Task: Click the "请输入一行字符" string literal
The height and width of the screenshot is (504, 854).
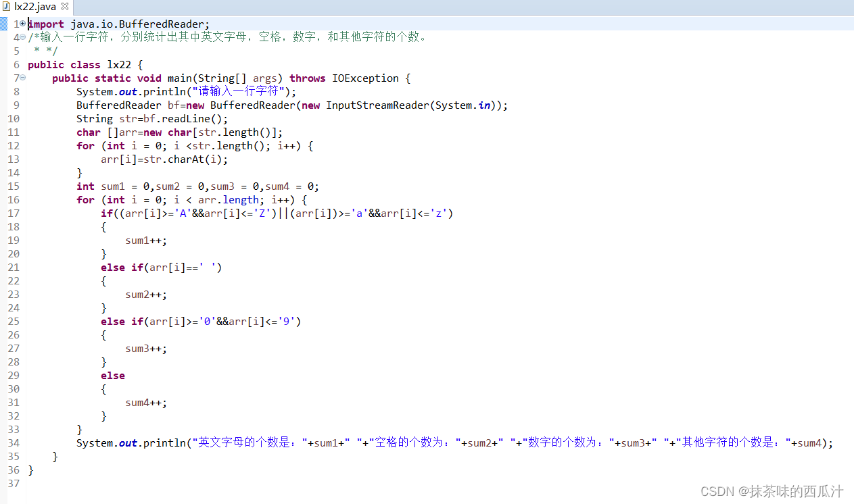Action: point(238,91)
